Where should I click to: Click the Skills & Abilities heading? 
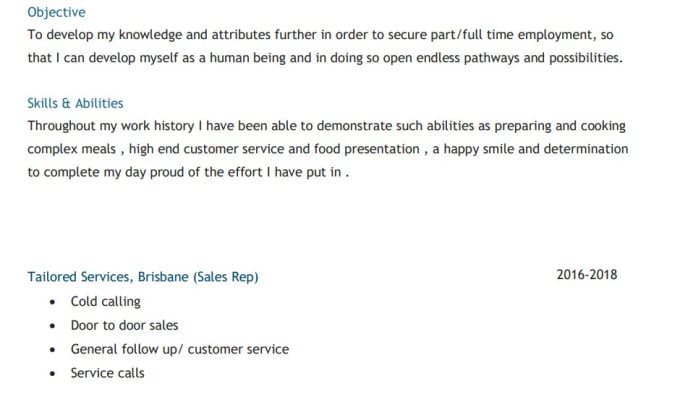point(75,103)
